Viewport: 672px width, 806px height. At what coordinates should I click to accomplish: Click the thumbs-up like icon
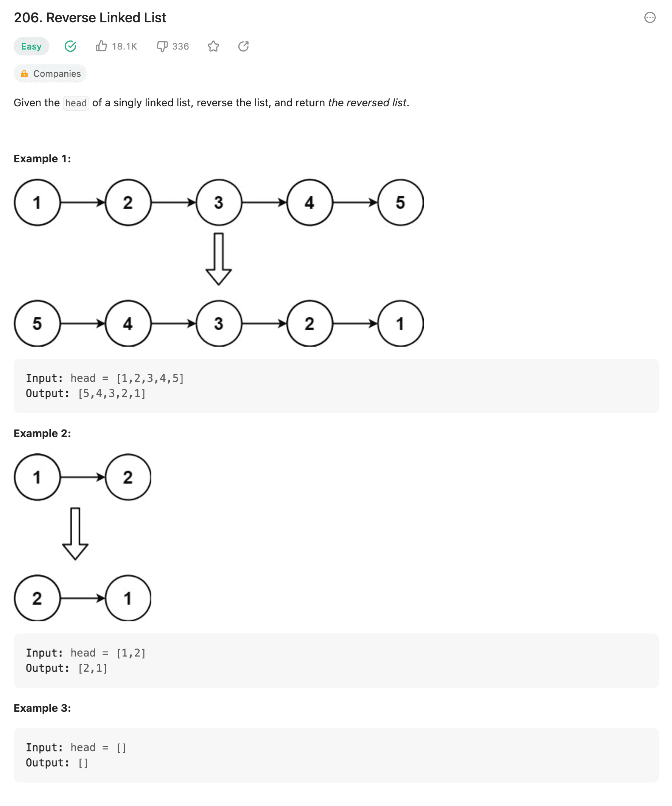pos(101,46)
